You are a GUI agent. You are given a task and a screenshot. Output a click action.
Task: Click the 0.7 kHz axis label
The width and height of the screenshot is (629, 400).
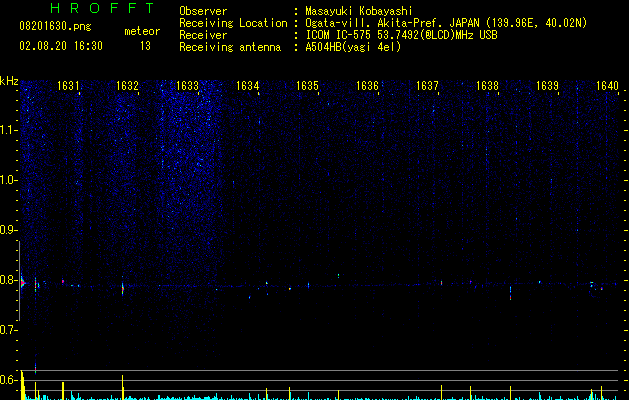click(x=8, y=330)
